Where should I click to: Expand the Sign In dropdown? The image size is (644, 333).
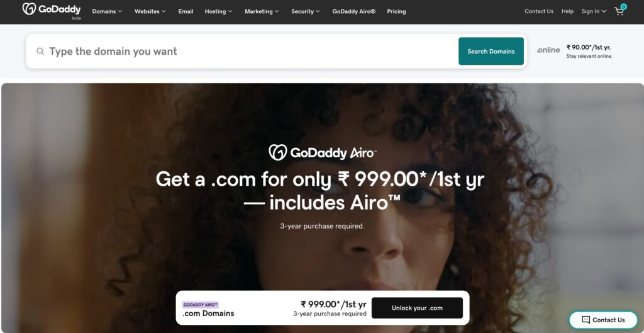point(594,11)
